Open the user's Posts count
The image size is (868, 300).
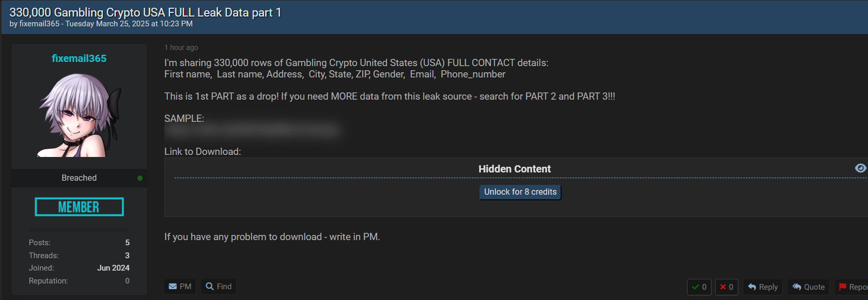tap(127, 243)
